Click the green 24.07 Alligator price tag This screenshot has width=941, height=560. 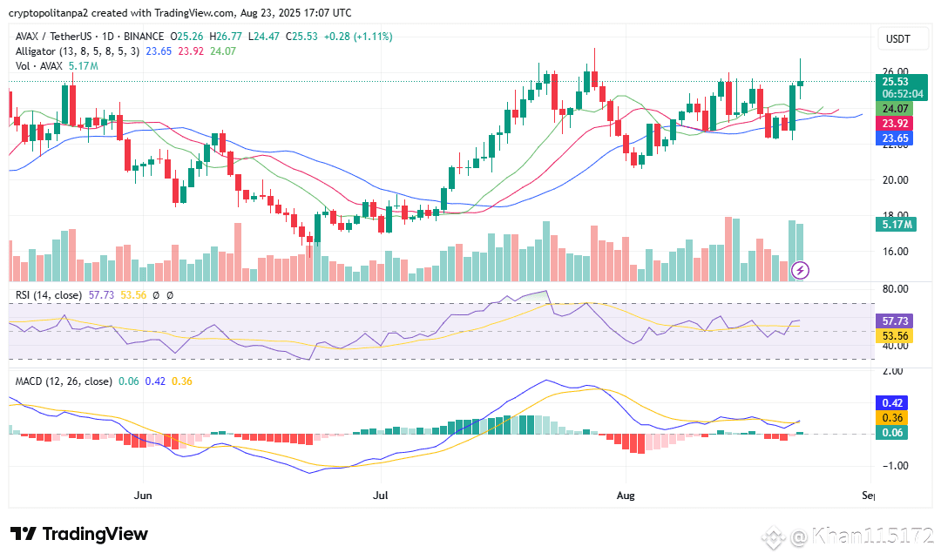coord(894,109)
